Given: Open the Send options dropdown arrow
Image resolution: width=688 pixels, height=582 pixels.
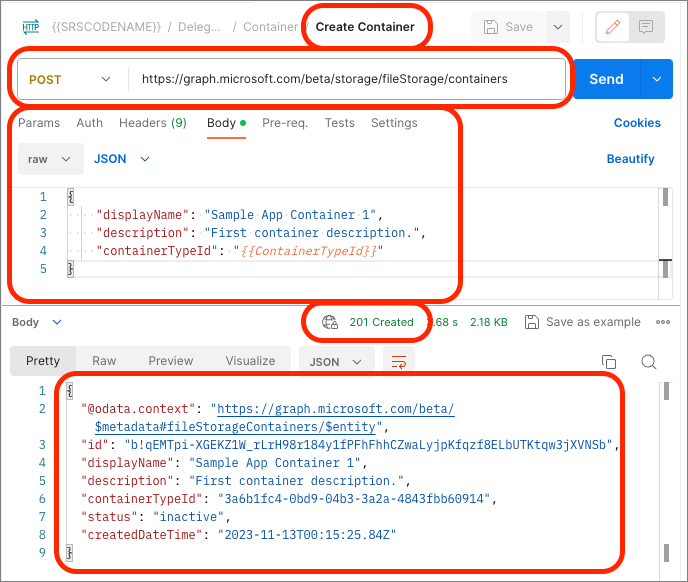Looking at the screenshot, I should pyautogui.click(x=656, y=79).
